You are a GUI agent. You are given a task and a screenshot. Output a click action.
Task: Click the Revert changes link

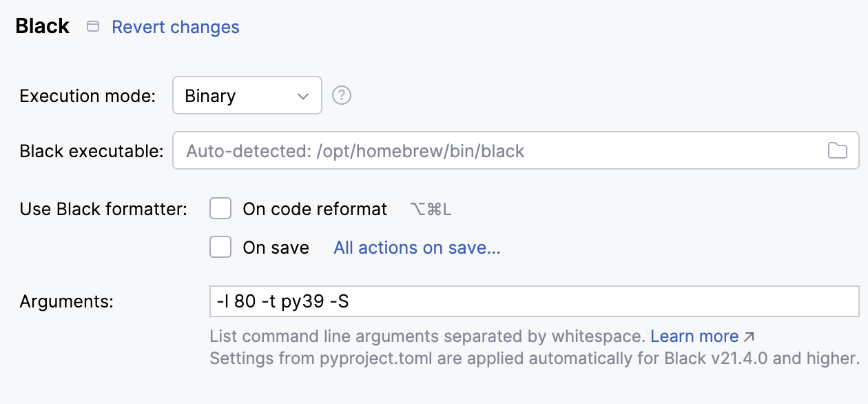coord(175,26)
